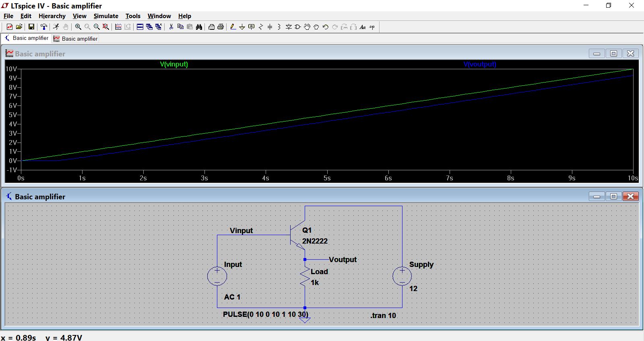This screenshot has width=644, height=341.
Task: Zoom in using the plus magnifier icon
Action: tap(78, 27)
